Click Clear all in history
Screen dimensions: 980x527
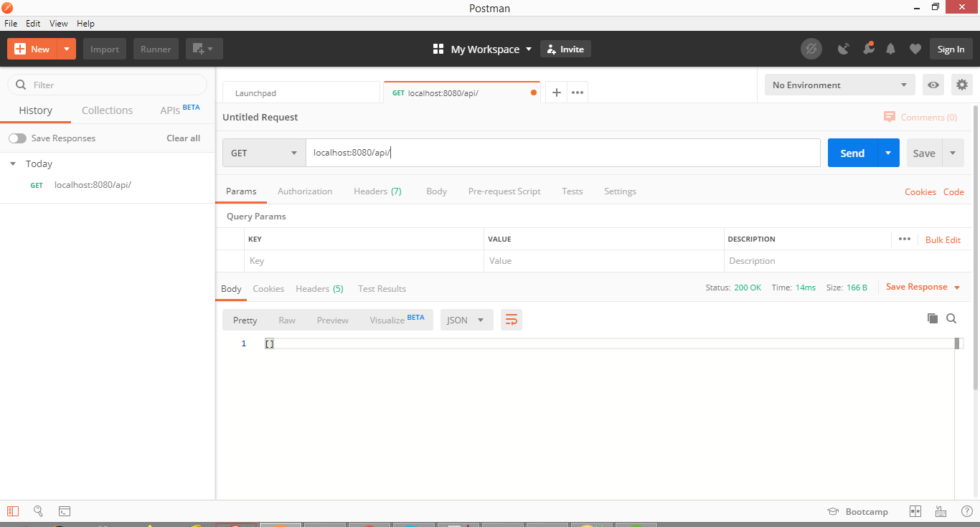click(184, 138)
